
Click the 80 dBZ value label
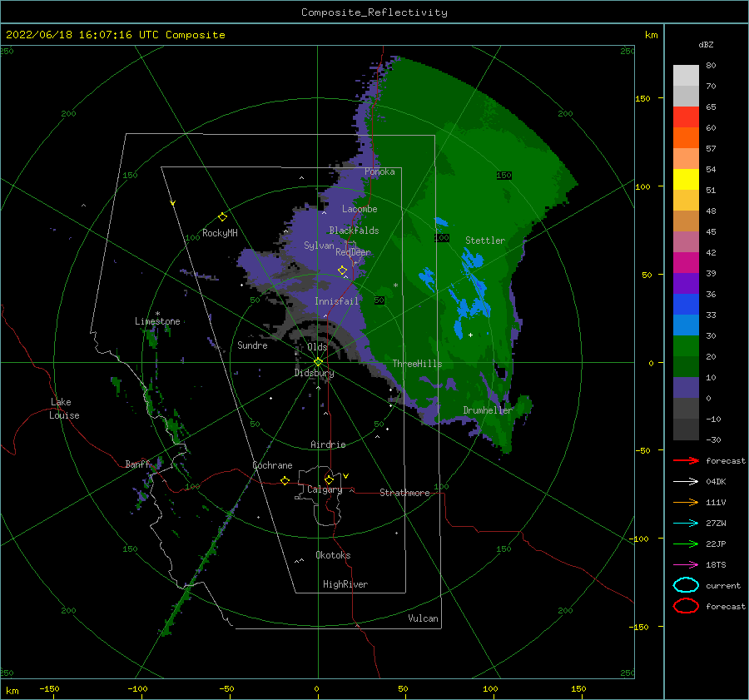click(711, 66)
